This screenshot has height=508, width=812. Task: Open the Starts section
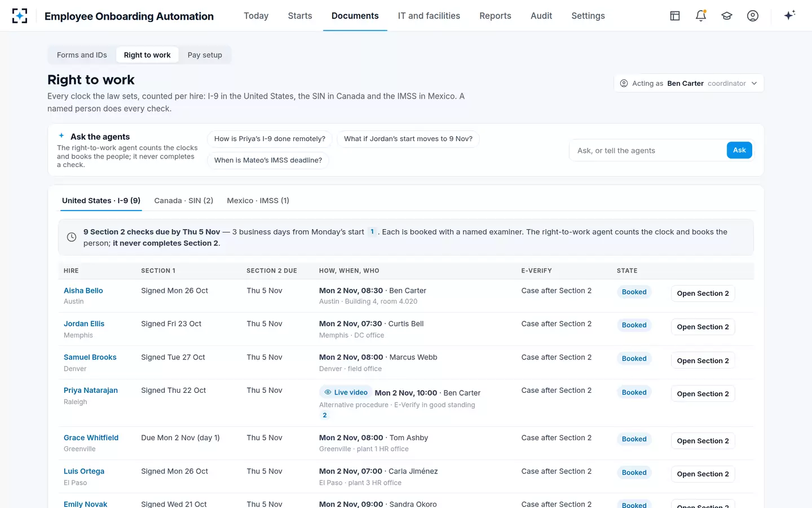tap(300, 16)
